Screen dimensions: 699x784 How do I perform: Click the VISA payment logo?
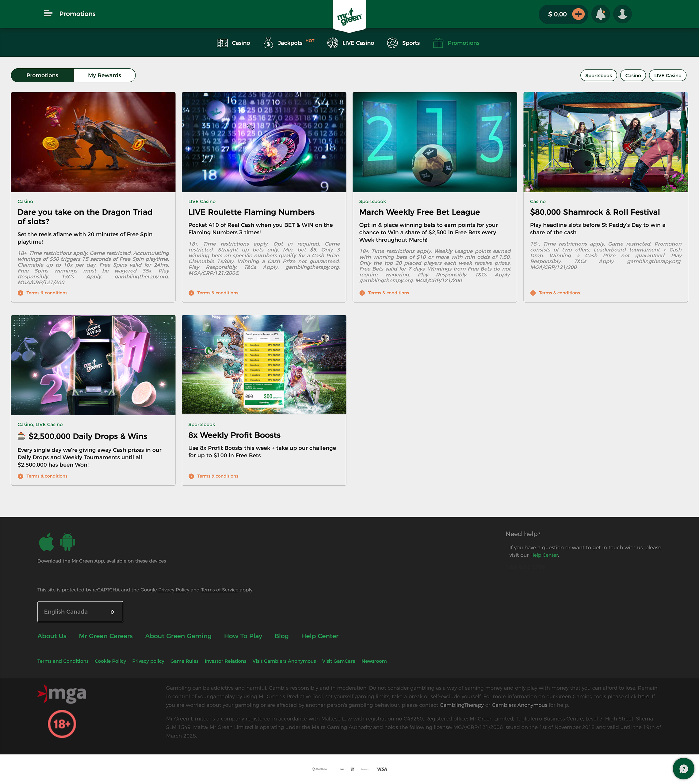click(x=382, y=769)
